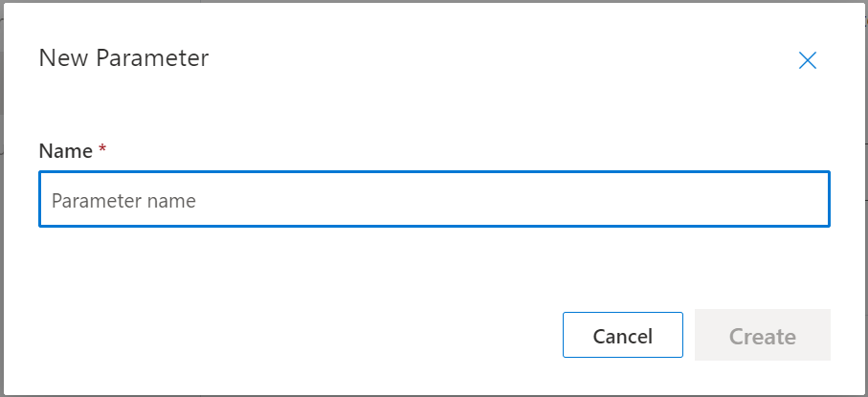The image size is (868, 397).
Task: Hit the X icon at the dialog's top right
Action: [x=807, y=60]
